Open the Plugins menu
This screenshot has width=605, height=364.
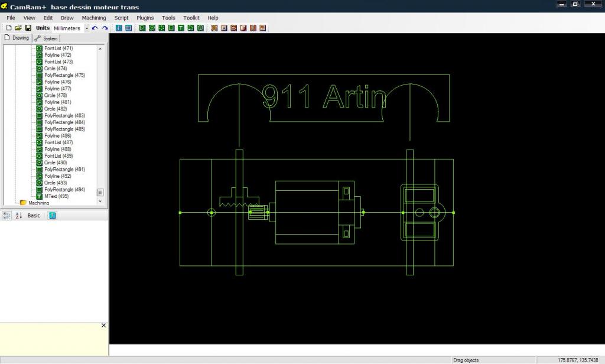[x=145, y=18]
